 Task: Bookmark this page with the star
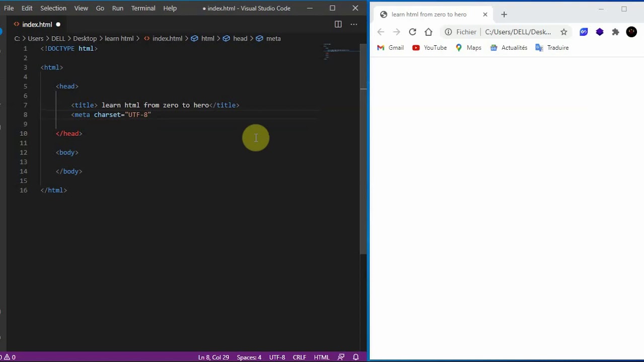[564, 32]
